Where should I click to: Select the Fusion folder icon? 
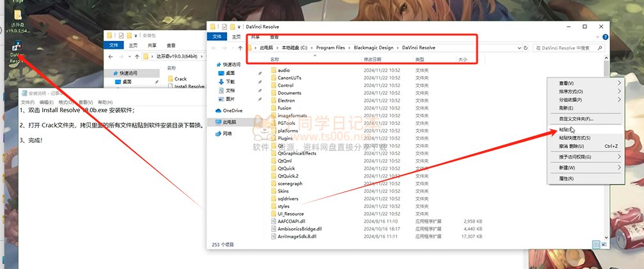274,108
